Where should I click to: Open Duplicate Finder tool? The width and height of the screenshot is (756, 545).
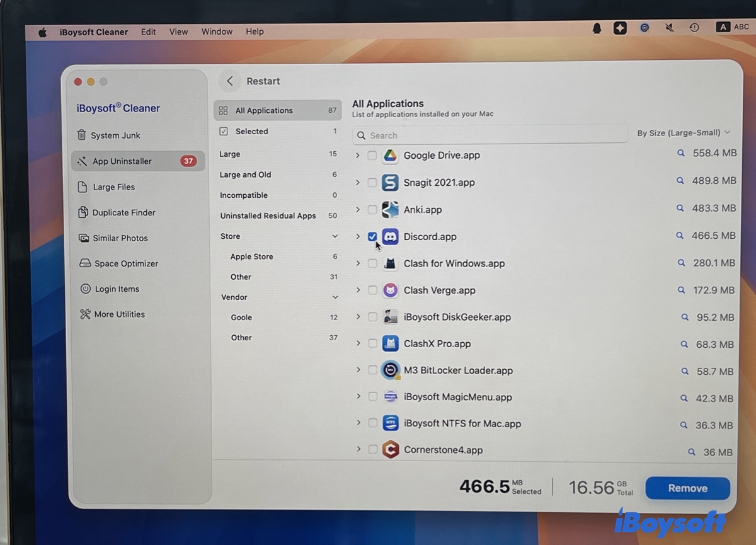click(117, 213)
